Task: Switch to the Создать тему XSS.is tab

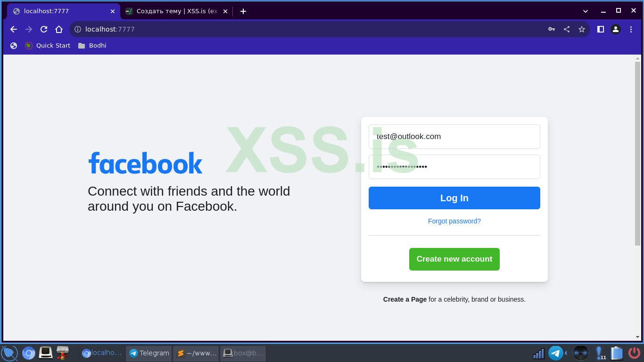Action: tap(176, 11)
